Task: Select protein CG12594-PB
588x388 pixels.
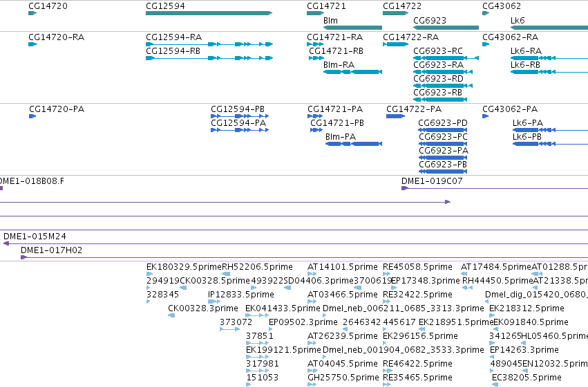Action: 240,116
